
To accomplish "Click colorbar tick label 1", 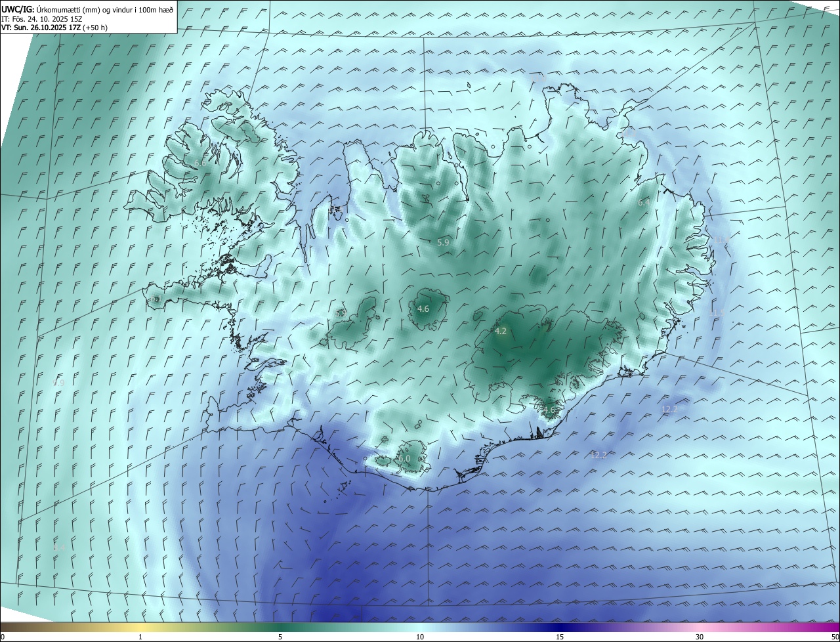I will pos(140,637).
